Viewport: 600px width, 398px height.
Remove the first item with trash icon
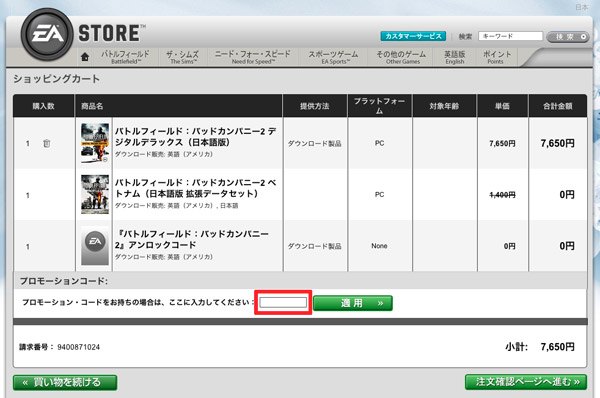[47, 144]
